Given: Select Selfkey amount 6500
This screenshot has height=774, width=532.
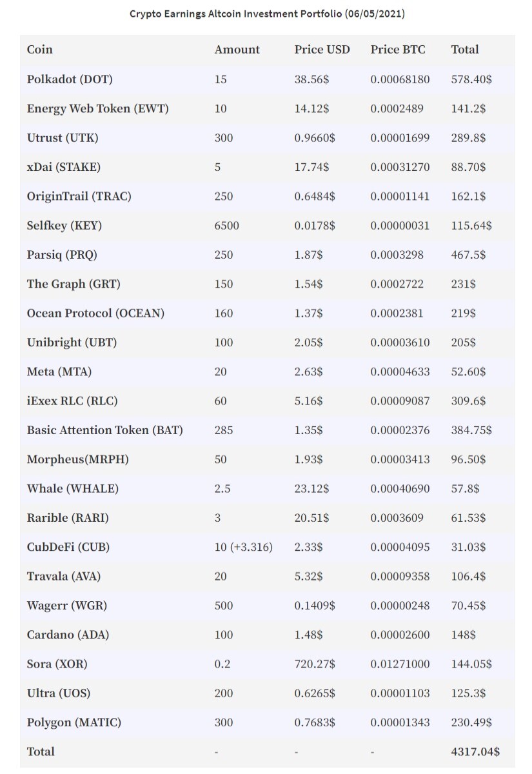Looking at the screenshot, I should pyautogui.click(x=226, y=225).
